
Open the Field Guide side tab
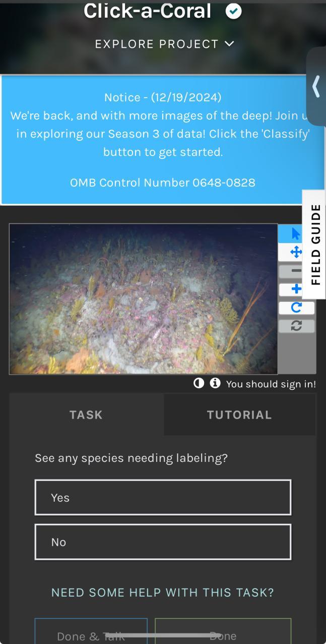point(314,245)
